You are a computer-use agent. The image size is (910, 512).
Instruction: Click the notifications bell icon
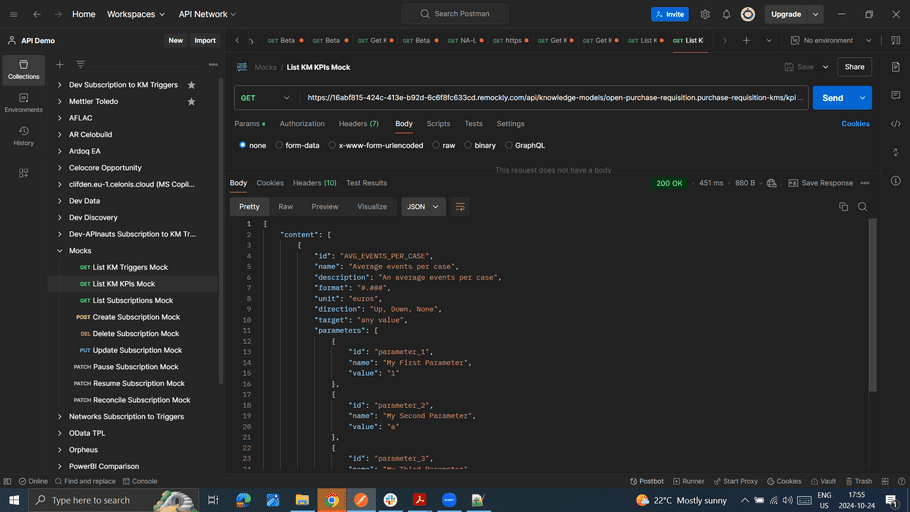(x=726, y=14)
